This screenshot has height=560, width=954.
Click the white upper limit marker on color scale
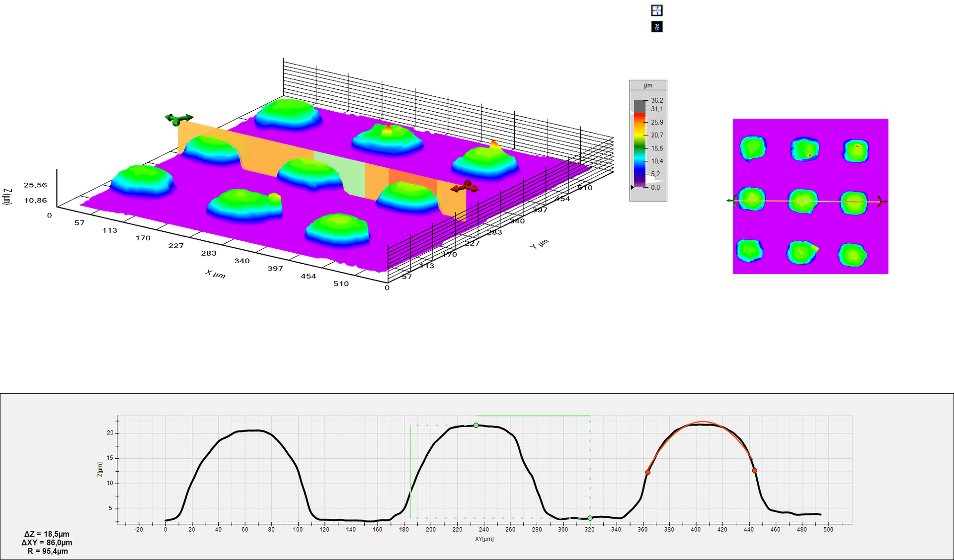(x=632, y=113)
